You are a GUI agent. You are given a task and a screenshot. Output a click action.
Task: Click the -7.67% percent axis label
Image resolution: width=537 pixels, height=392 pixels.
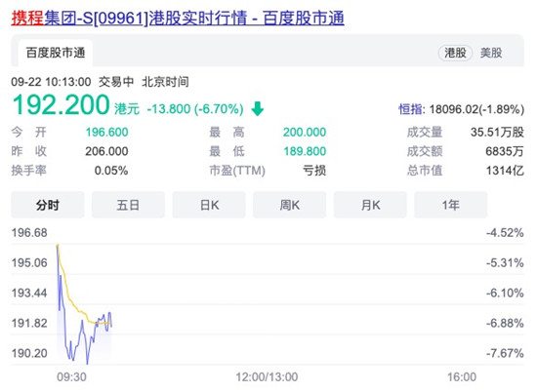[505, 353]
